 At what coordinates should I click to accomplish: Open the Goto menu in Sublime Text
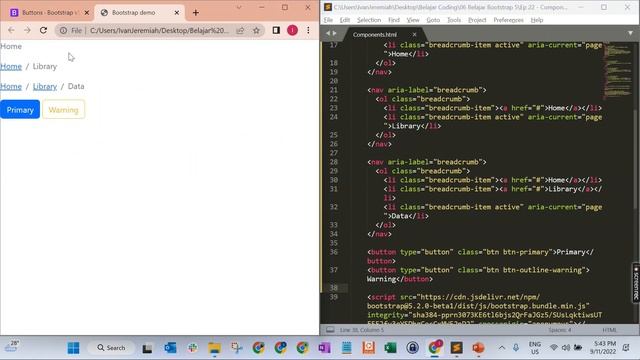pos(433,20)
